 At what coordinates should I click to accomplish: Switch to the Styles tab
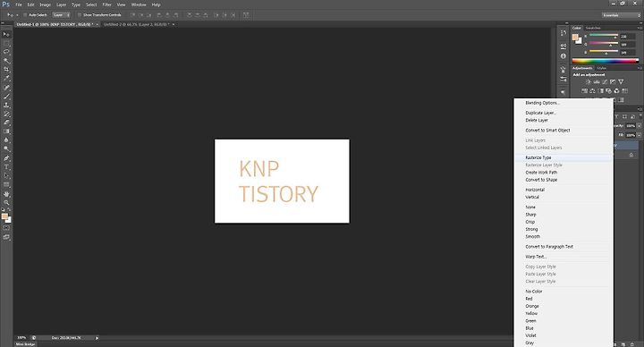602,68
